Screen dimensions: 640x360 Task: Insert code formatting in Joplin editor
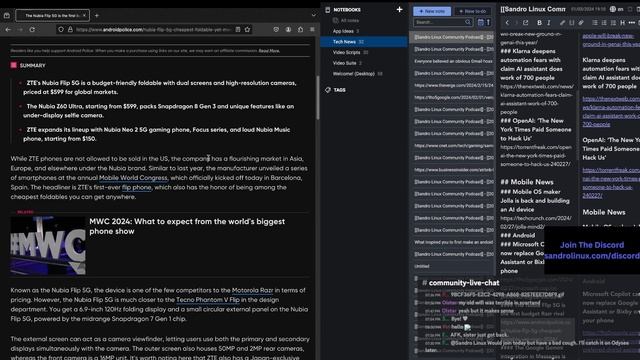[x=571, y=23]
